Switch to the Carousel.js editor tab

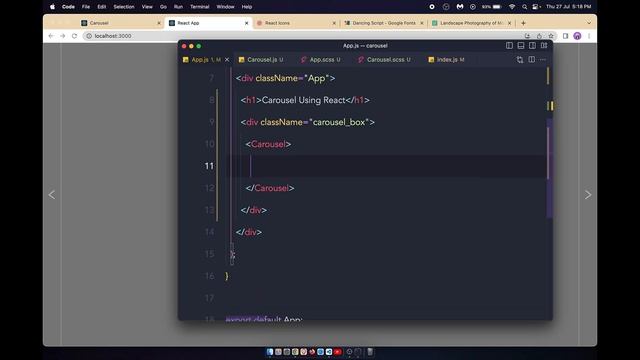pos(262,60)
